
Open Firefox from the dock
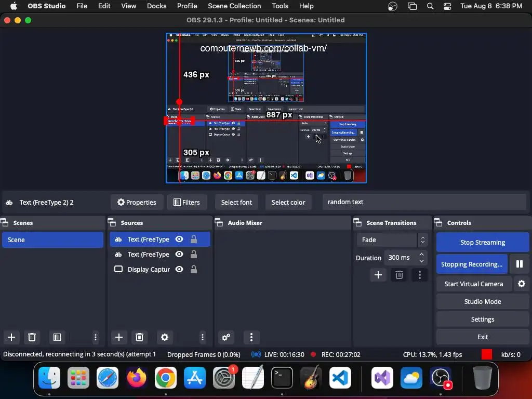coord(137,378)
